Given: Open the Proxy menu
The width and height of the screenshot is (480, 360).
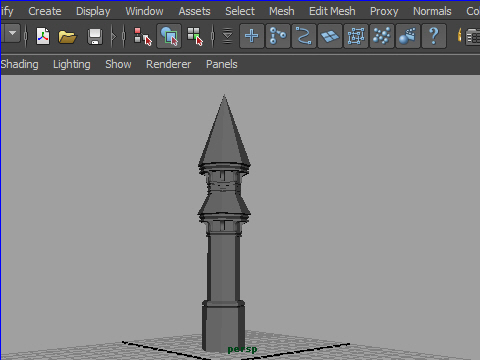Looking at the screenshot, I should 384,11.
